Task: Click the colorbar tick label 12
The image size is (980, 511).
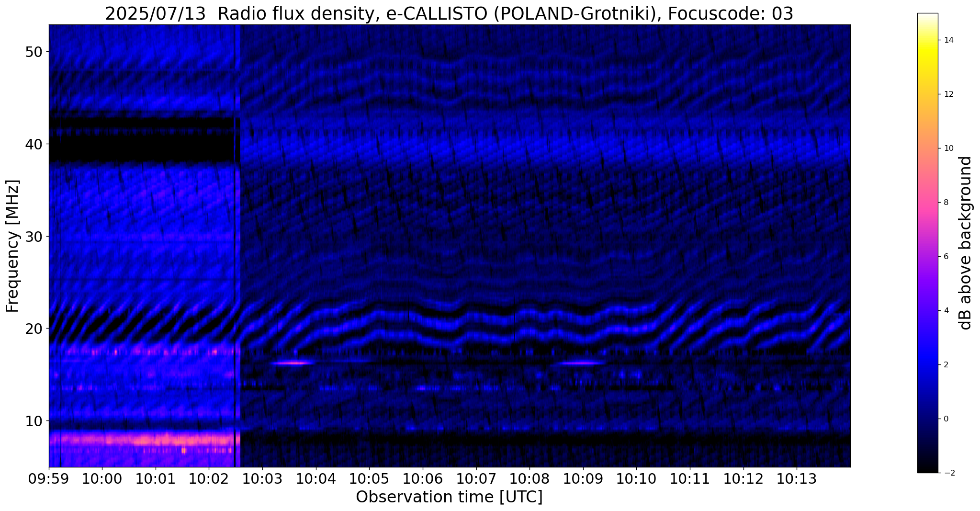Action: click(948, 94)
